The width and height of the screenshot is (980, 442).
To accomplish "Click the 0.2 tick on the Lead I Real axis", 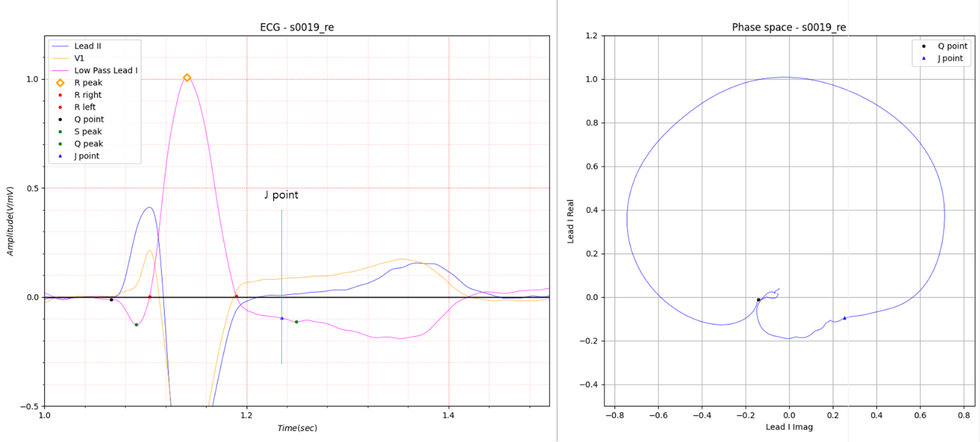I will (591, 254).
